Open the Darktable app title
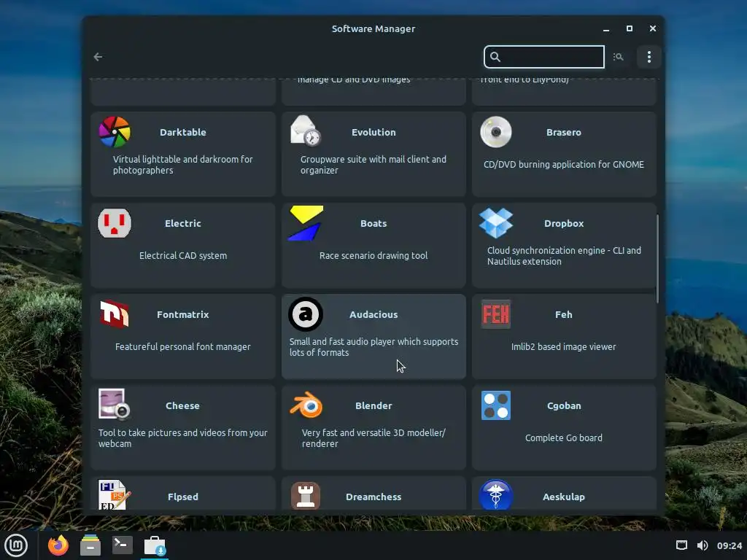This screenshot has width=747, height=560. click(183, 133)
